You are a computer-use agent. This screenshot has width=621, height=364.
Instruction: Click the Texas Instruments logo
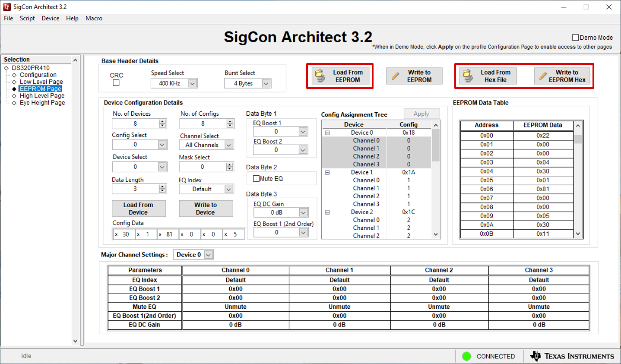tap(572, 356)
